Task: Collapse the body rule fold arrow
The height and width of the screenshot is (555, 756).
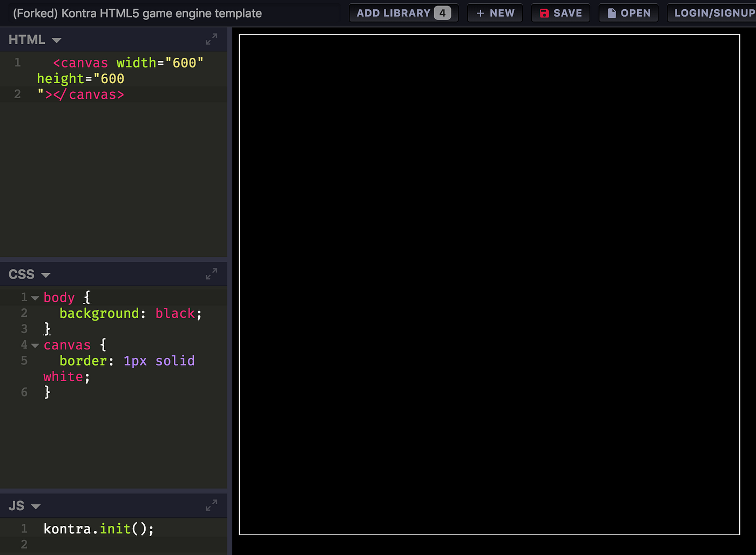Action: point(35,298)
